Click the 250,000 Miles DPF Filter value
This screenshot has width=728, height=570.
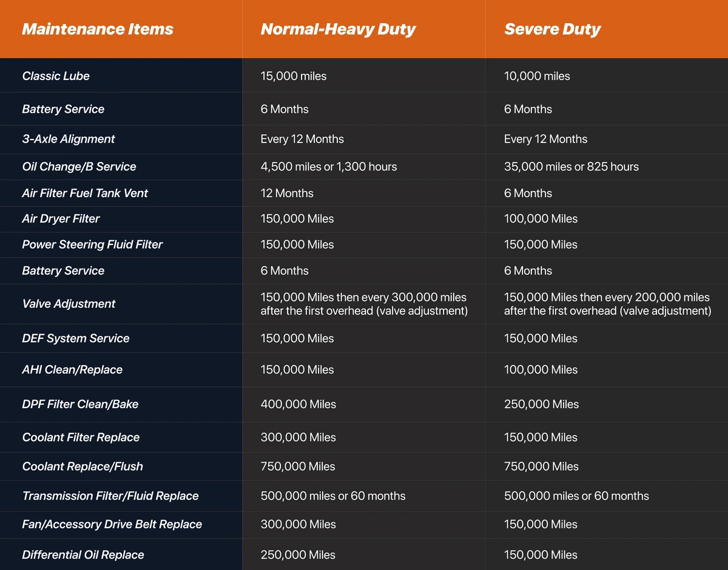pyautogui.click(x=541, y=404)
